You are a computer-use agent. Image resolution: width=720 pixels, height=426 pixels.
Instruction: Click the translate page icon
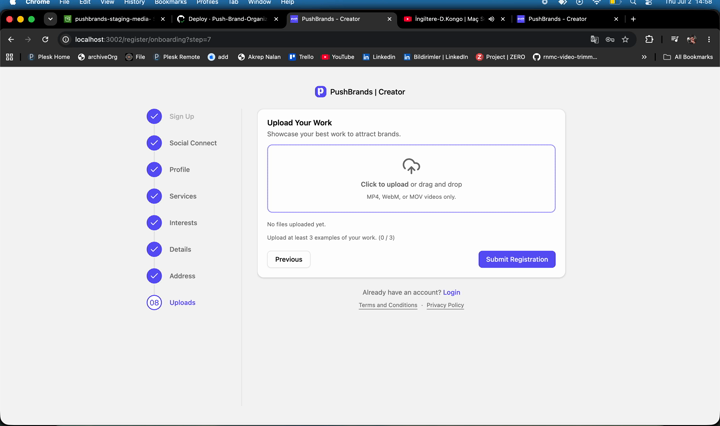tap(595, 39)
